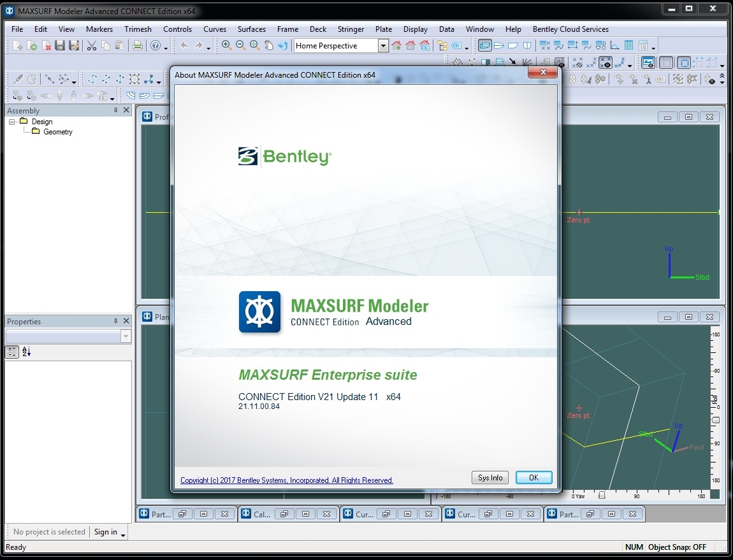Toggle the half-shaded rendering button
Viewport: 733px width, 560px height.
pos(486,62)
